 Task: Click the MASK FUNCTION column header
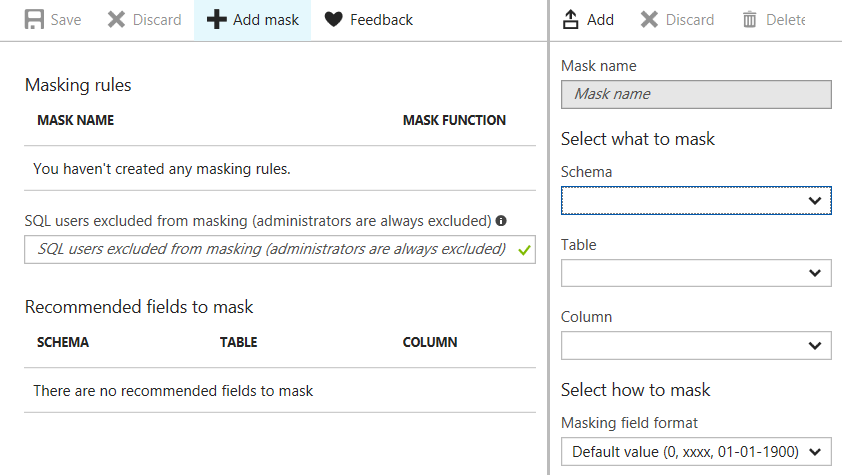(454, 120)
